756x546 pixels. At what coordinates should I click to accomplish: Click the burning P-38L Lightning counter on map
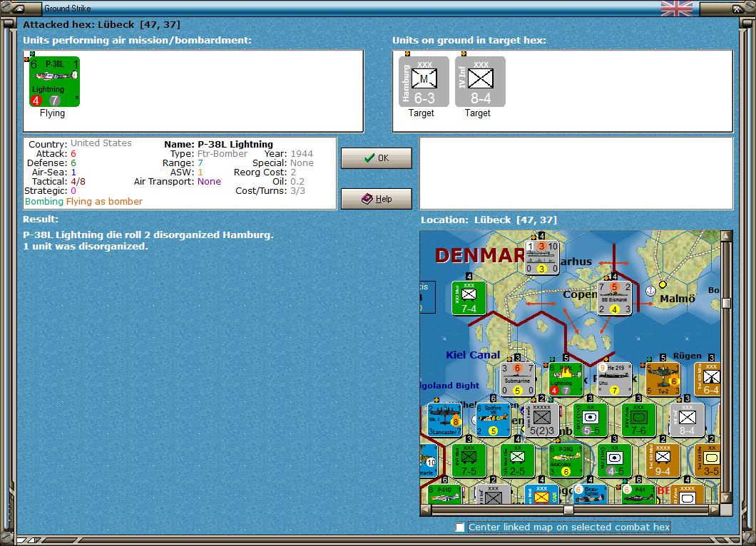566,379
